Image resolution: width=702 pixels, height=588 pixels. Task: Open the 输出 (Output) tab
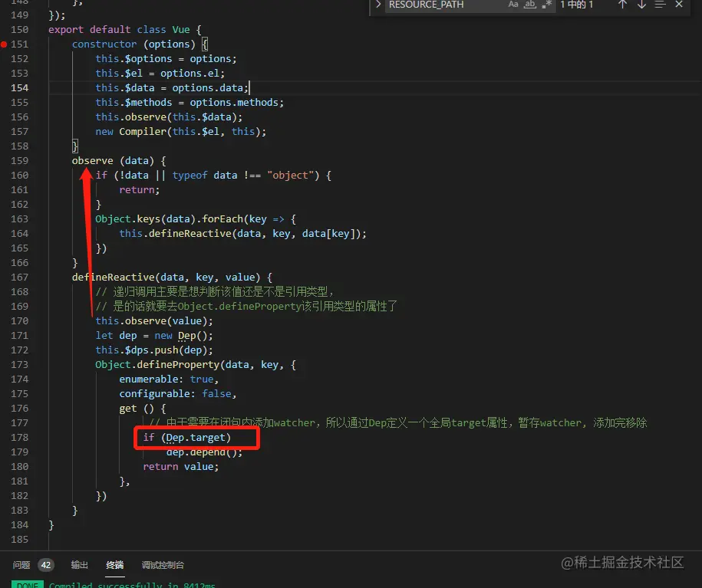tap(79, 565)
